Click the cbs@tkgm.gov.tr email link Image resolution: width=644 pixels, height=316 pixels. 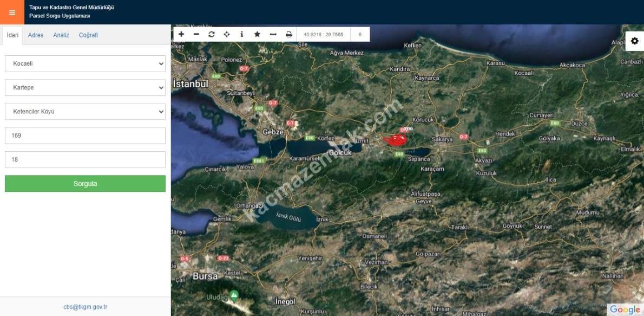[85, 307]
